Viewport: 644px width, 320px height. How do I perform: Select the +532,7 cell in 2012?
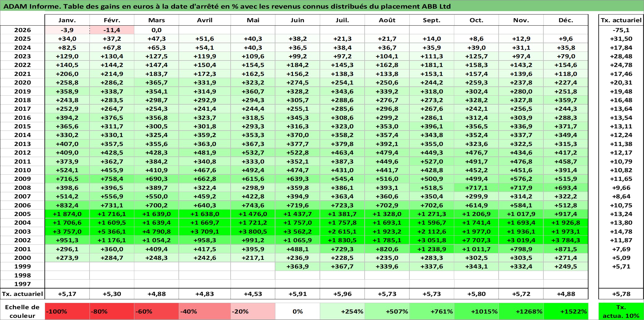(x=253, y=152)
